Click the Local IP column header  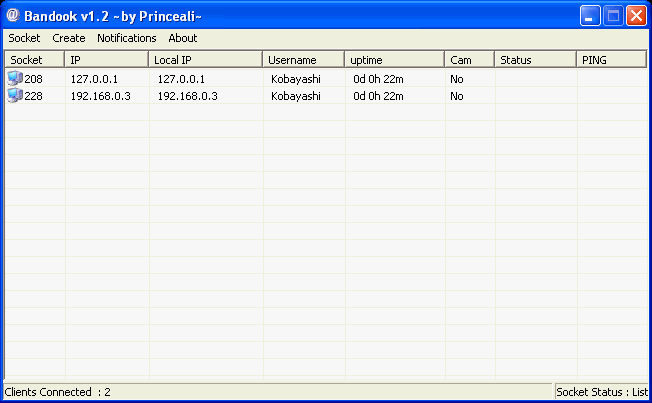coord(205,60)
